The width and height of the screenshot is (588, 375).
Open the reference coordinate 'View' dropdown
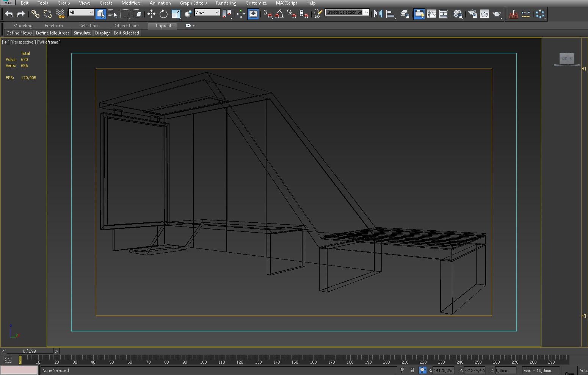[x=207, y=12]
